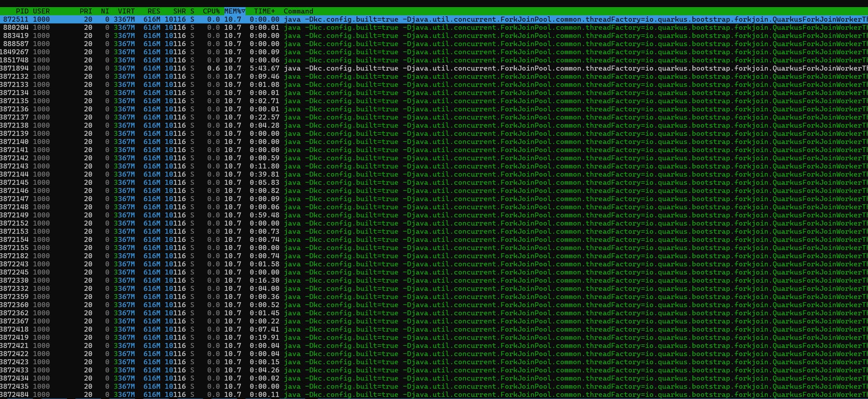
Task: Click the NI column header
Action: (x=105, y=11)
